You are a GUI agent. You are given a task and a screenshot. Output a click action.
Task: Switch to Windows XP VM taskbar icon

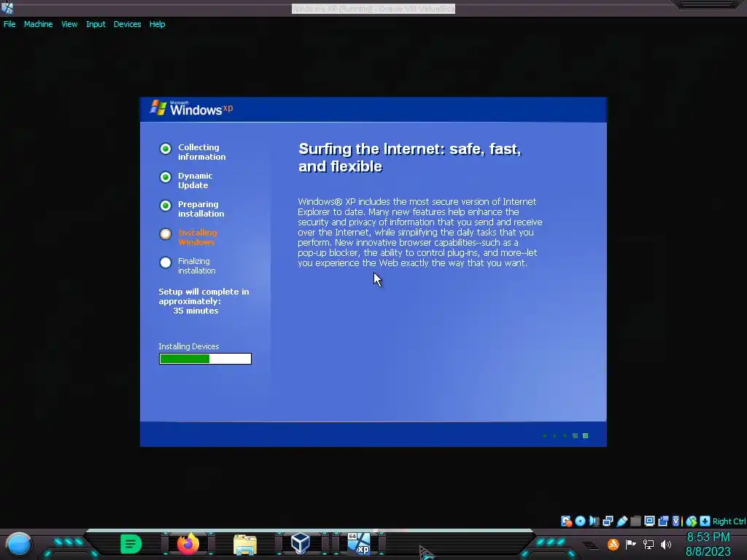tap(359, 544)
